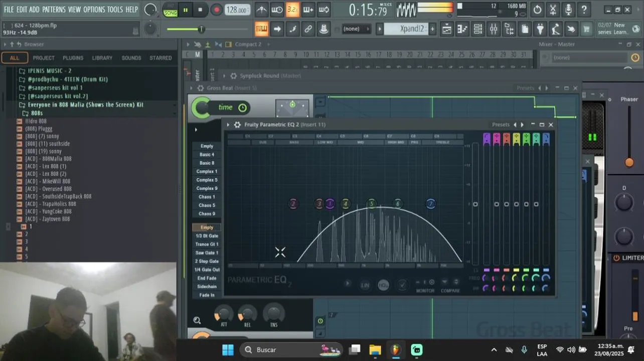Switch to the STARRED browser tab
This screenshot has height=361, width=644.
(160, 58)
